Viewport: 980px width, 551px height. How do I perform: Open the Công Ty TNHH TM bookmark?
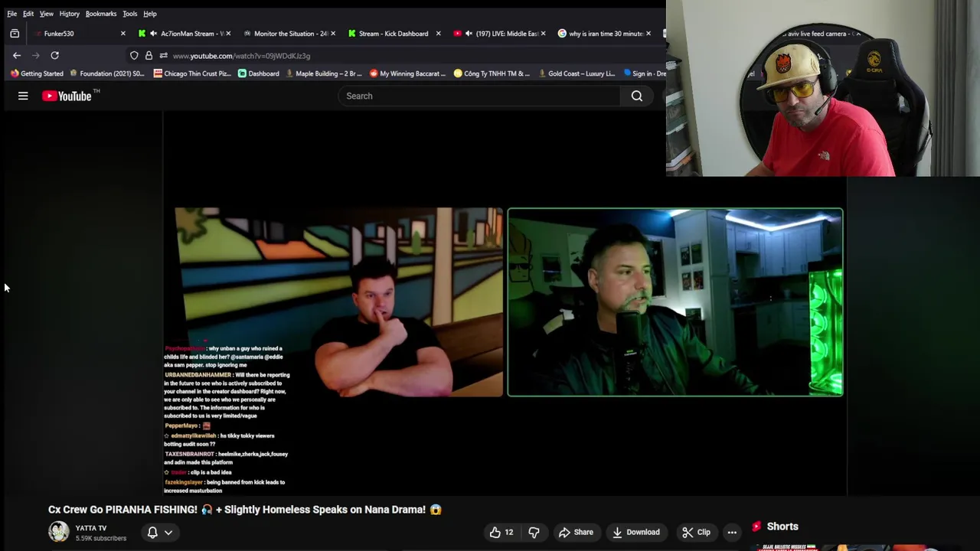coord(492,73)
